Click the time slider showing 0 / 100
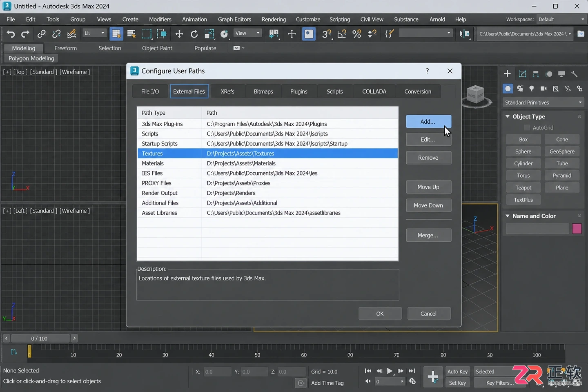The image size is (588, 392). 40,339
